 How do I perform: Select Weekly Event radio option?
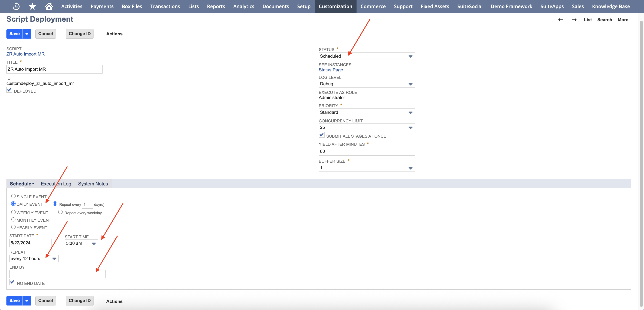tap(14, 212)
